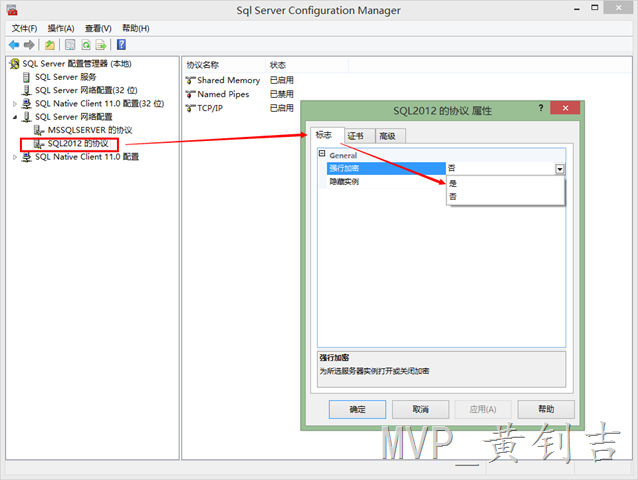Choose 否 in the dropdown list
Screen dimensions: 638x480
(505, 197)
